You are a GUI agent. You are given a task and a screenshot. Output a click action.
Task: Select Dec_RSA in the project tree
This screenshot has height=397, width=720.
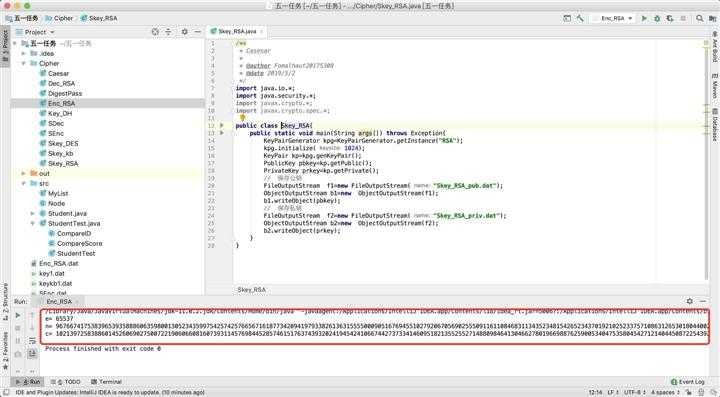[61, 84]
